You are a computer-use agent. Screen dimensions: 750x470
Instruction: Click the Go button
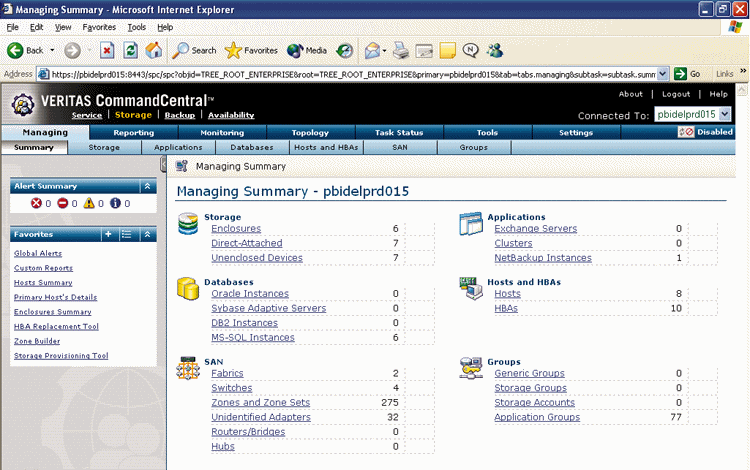coord(688,74)
